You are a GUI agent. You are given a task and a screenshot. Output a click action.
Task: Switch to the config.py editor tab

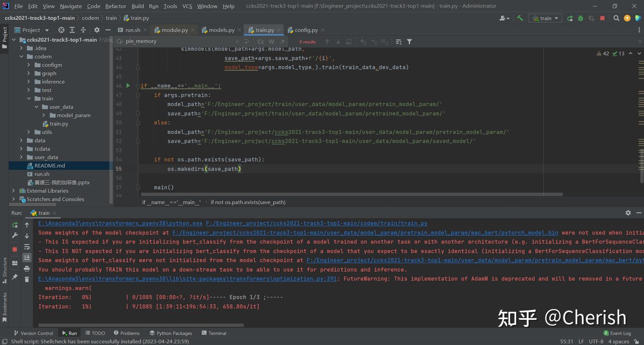[306, 30]
